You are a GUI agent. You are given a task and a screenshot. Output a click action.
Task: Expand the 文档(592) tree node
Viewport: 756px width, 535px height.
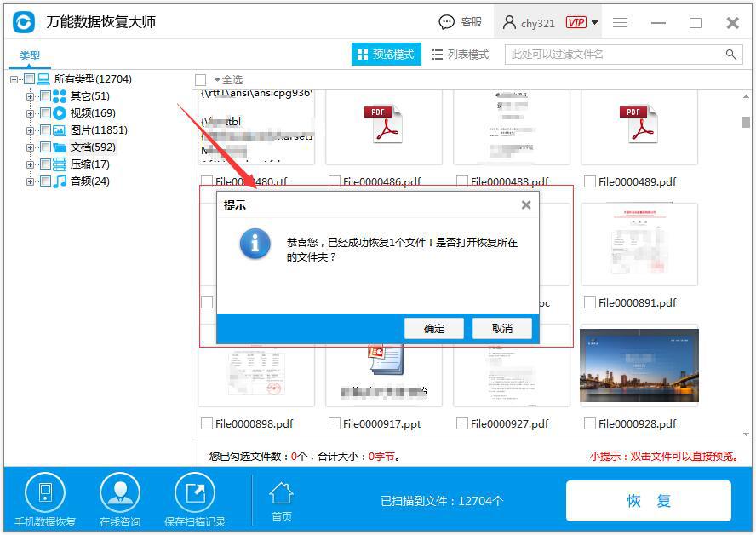31,147
